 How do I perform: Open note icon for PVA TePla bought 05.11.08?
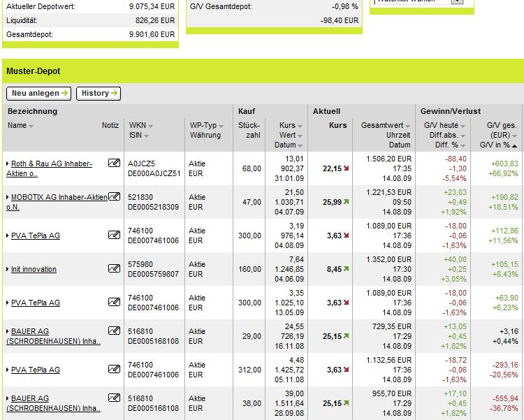114,369
